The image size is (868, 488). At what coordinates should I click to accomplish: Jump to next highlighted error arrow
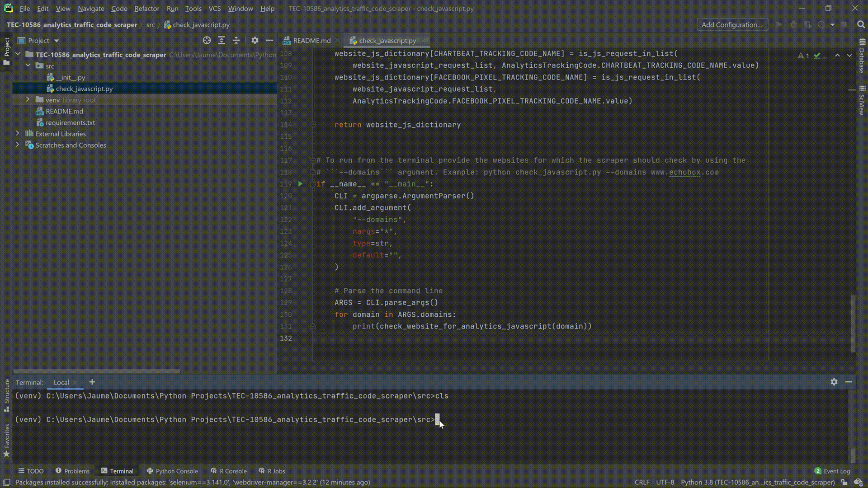point(849,56)
